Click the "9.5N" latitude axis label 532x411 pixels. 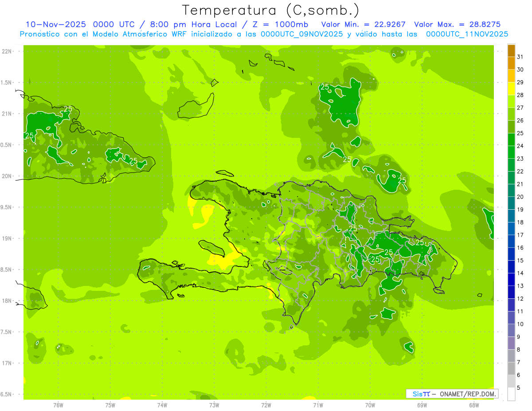[7, 207]
